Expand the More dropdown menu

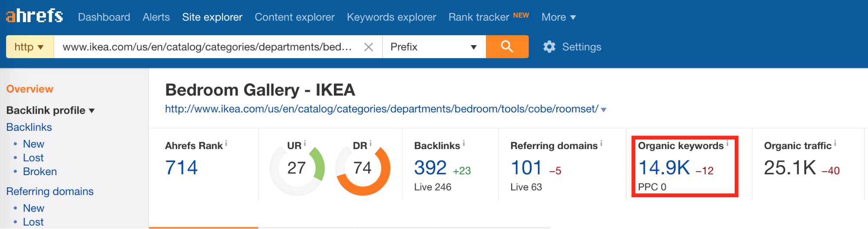558,17
